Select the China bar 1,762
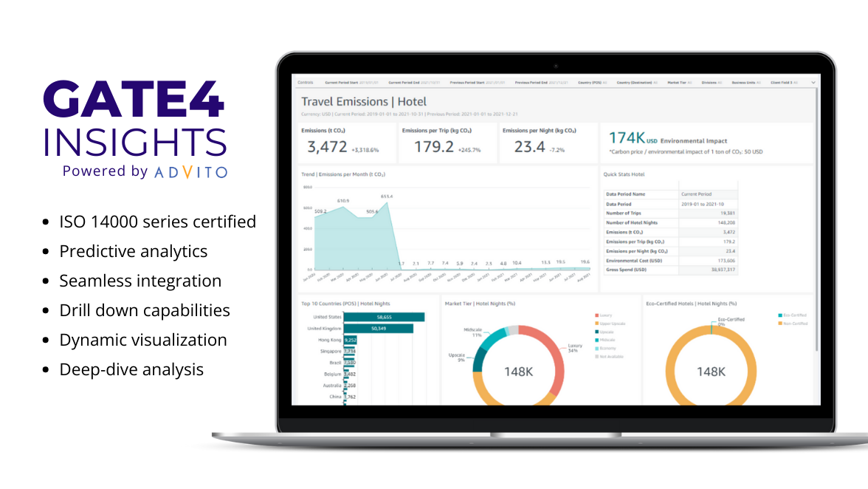The width and height of the screenshot is (868, 489). click(x=345, y=397)
